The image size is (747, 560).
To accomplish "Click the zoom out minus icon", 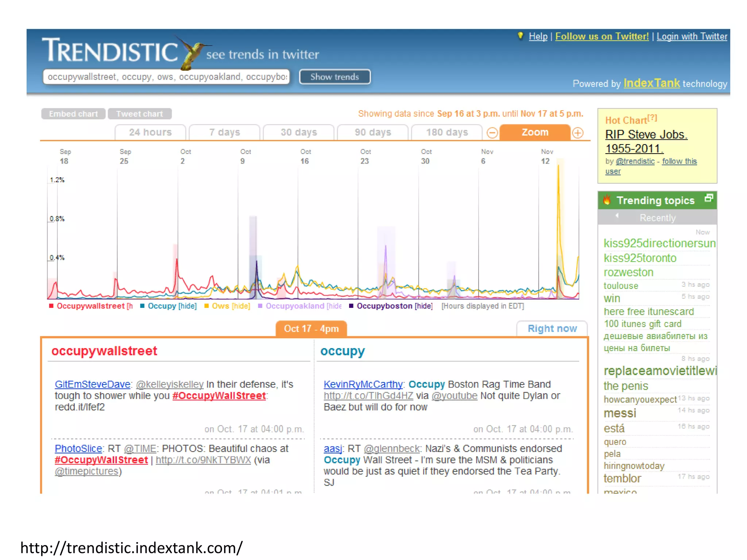I will pos(492,133).
